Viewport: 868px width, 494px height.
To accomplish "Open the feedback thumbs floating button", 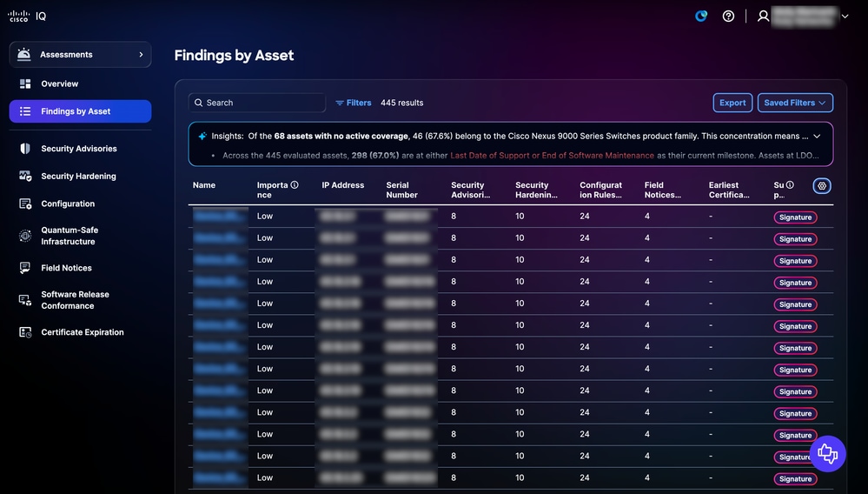I will [x=827, y=454].
